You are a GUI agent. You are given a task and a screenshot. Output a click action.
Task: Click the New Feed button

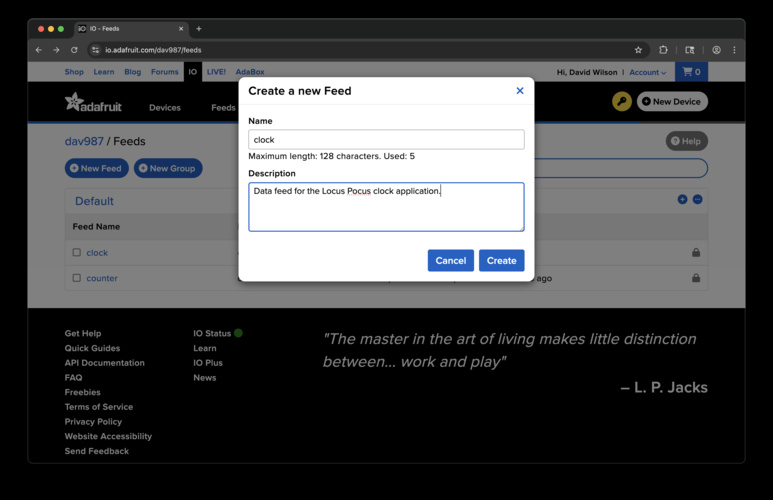(97, 168)
